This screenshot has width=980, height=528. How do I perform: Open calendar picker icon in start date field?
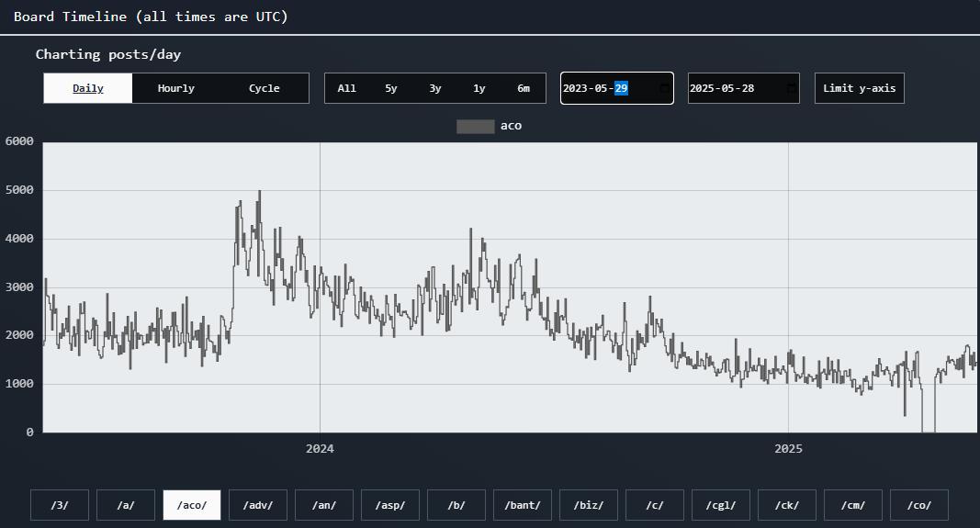[x=664, y=88]
